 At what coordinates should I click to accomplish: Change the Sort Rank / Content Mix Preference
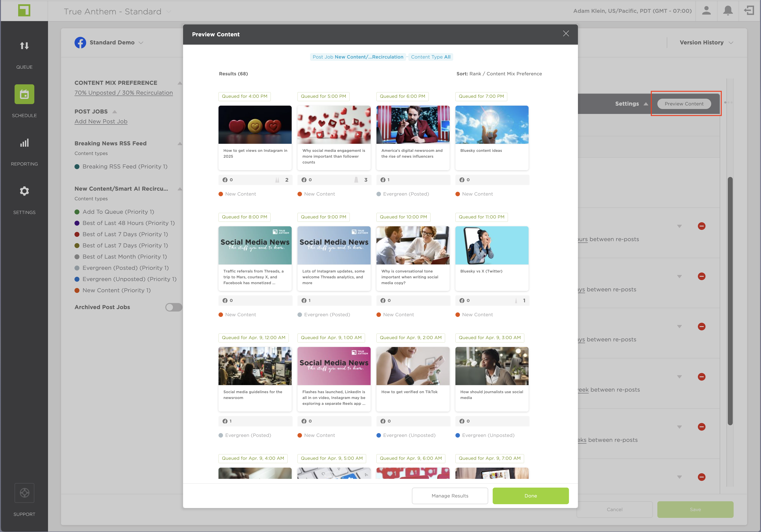click(499, 74)
